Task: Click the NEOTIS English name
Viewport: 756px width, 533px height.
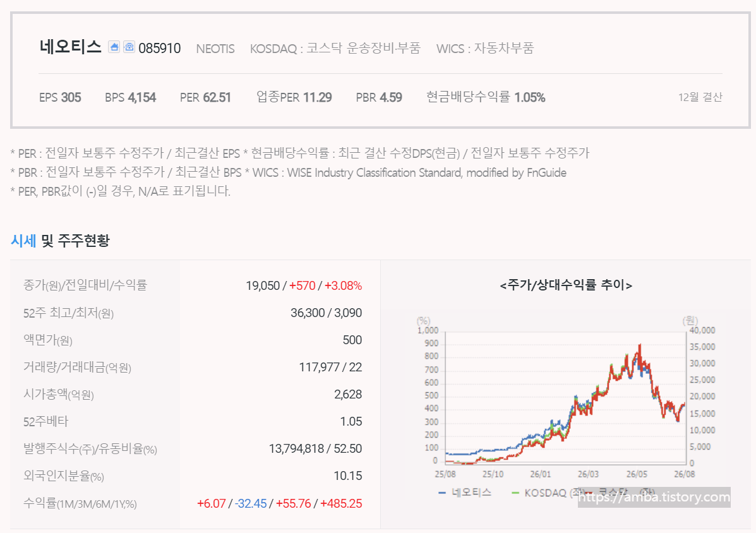Action: [x=215, y=49]
